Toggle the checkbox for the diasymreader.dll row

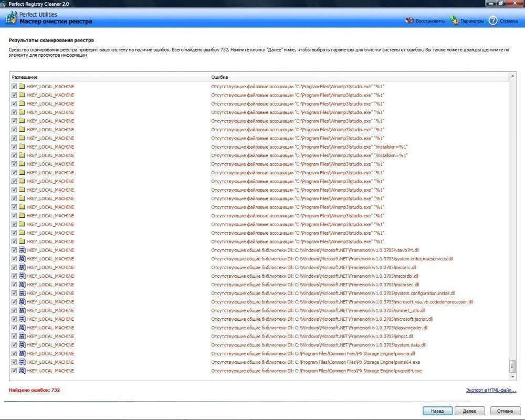pyautogui.click(x=14, y=328)
